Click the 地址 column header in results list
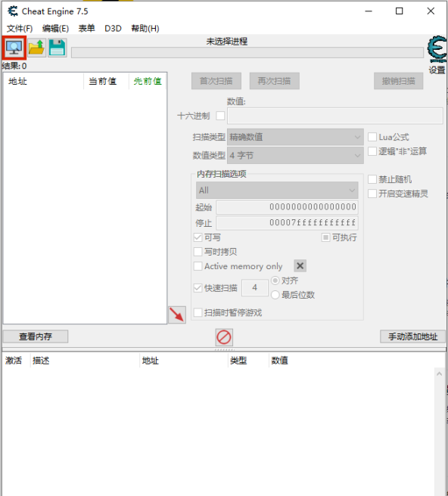 pyautogui.click(x=43, y=82)
